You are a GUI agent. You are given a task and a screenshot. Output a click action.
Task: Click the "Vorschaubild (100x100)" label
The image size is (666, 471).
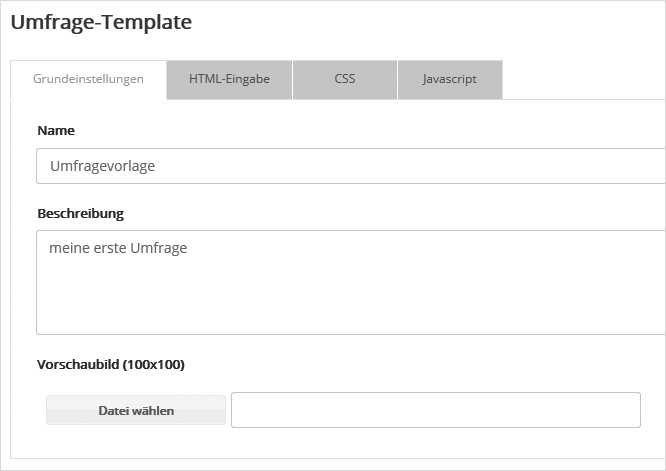110,364
